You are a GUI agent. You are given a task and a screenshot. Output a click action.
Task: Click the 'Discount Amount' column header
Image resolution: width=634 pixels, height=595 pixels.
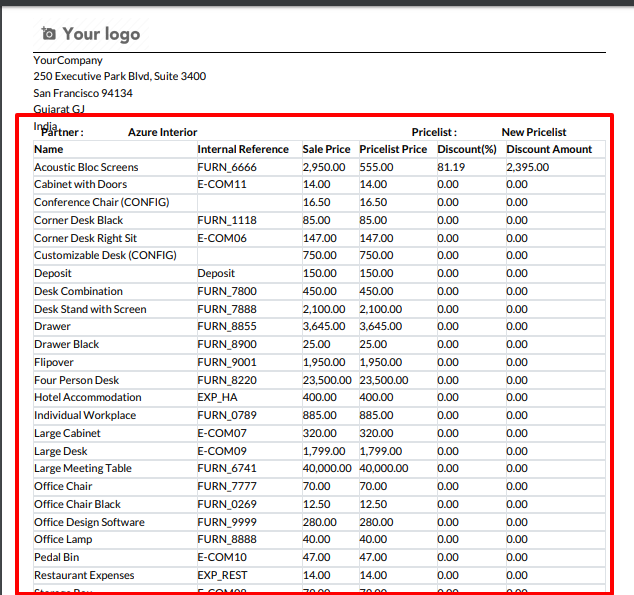549,149
